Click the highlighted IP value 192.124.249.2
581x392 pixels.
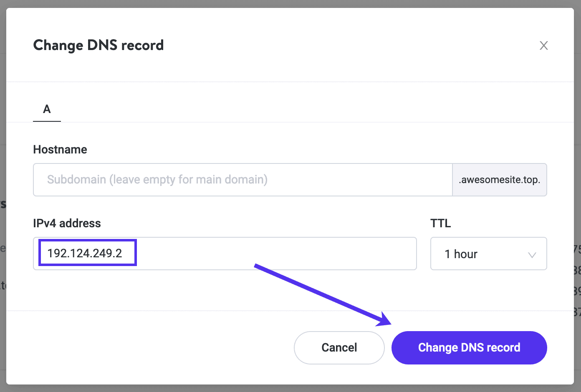coord(86,253)
